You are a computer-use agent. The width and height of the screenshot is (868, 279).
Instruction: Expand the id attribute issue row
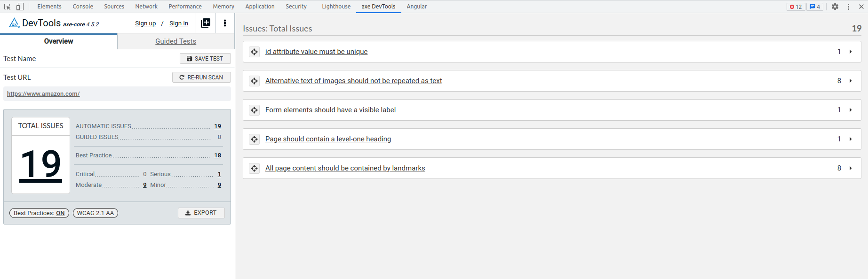click(x=850, y=52)
